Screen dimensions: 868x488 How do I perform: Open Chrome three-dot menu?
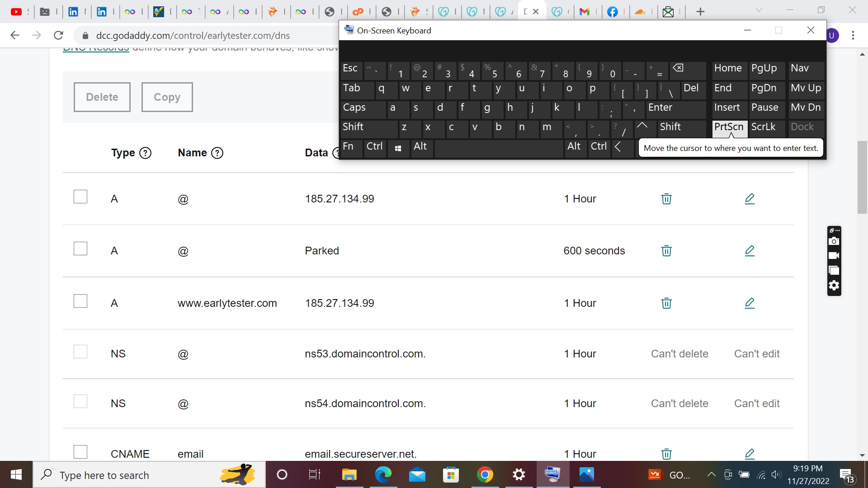tap(853, 35)
